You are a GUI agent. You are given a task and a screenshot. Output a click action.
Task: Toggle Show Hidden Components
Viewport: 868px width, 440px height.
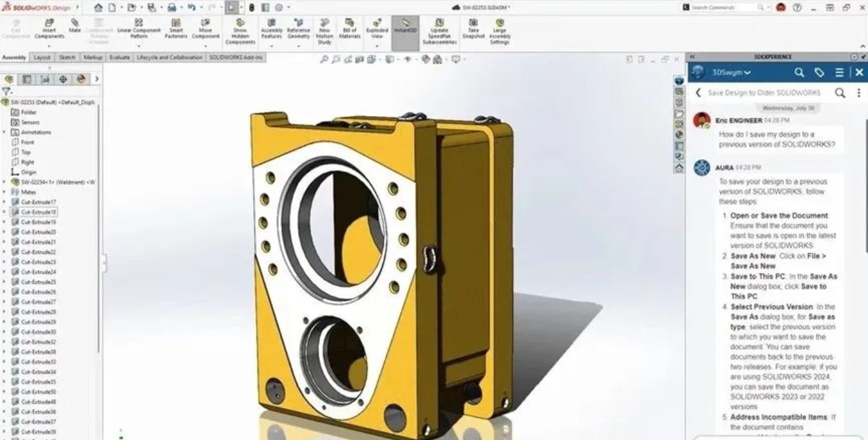pyautogui.click(x=240, y=32)
